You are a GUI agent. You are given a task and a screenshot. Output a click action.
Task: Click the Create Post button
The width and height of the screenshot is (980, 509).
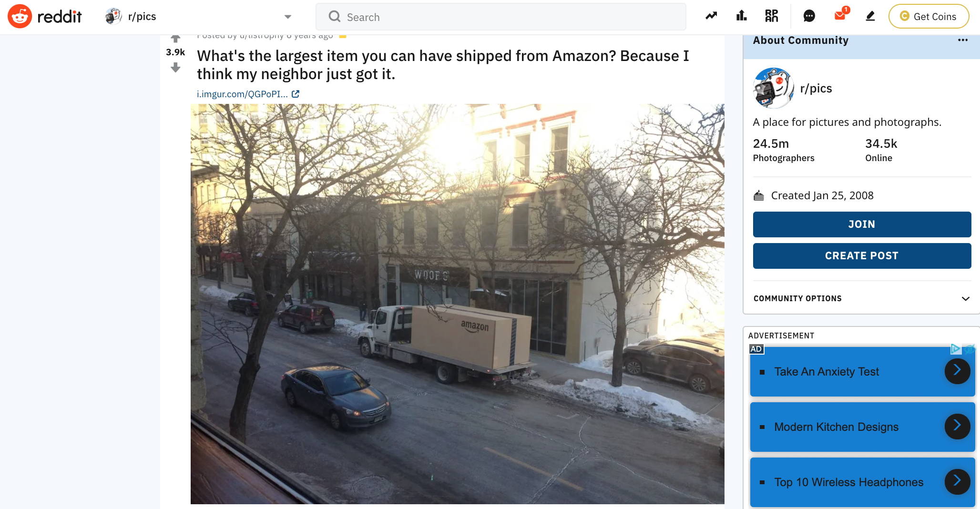coord(862,256)
